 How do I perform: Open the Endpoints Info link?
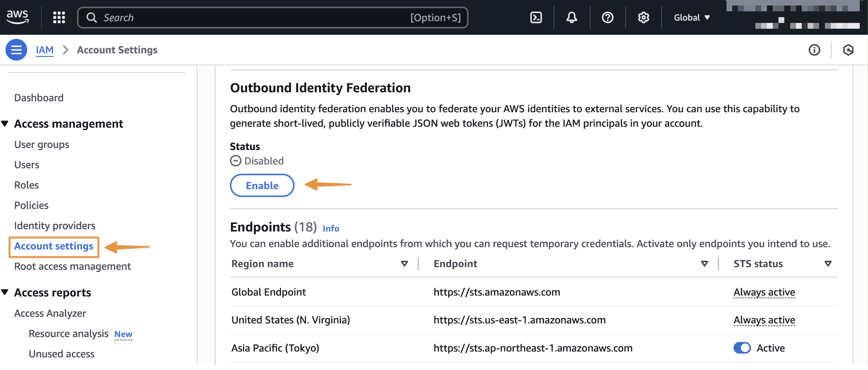pos(331,228)
